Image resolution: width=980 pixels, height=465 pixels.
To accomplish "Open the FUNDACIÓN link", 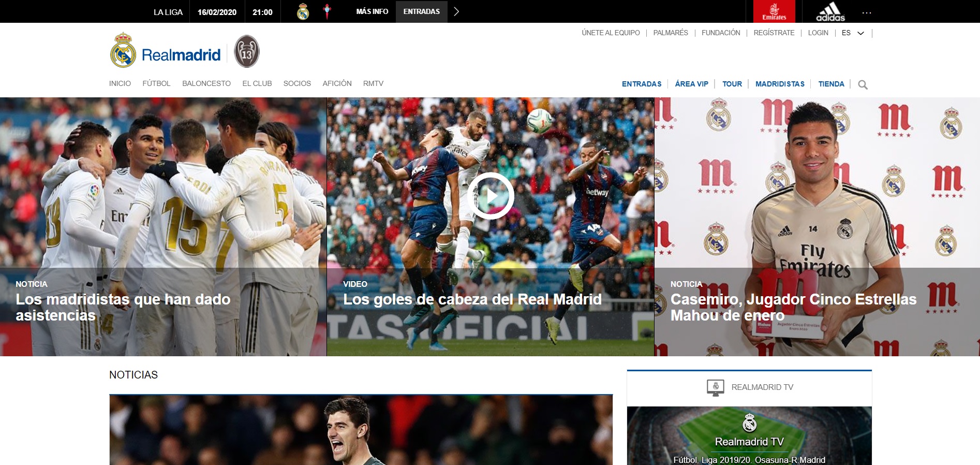I will (x=721, y=33).
